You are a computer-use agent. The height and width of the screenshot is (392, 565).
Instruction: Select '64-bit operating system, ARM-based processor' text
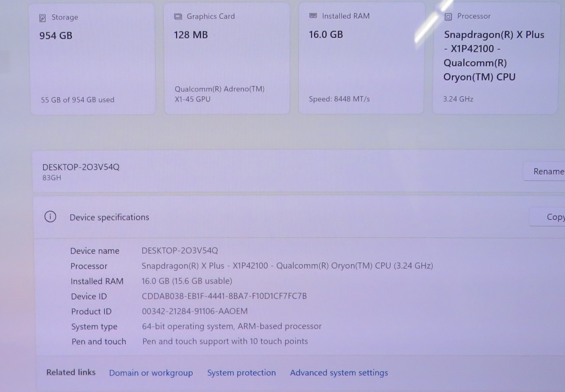pos(232,326)
